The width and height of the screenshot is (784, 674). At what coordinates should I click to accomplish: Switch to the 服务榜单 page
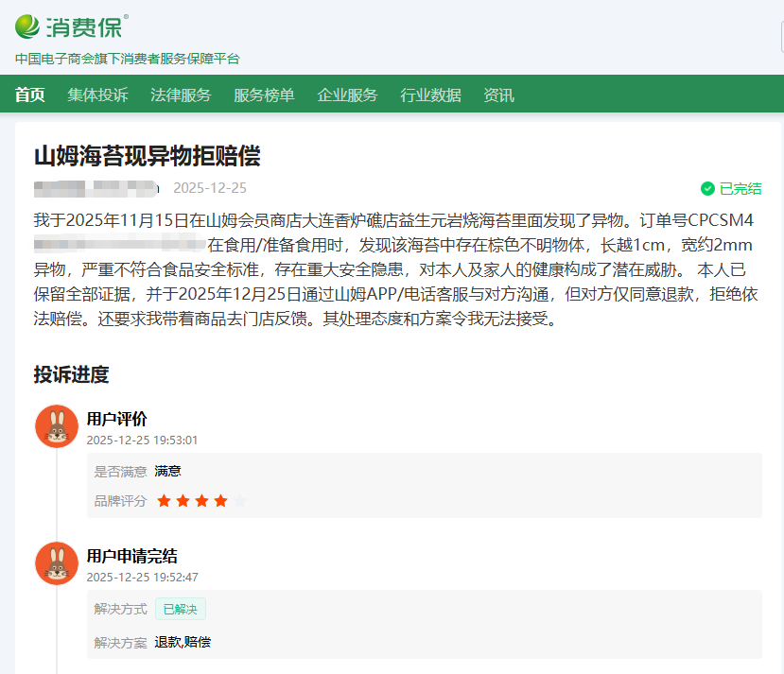[264, 95]
